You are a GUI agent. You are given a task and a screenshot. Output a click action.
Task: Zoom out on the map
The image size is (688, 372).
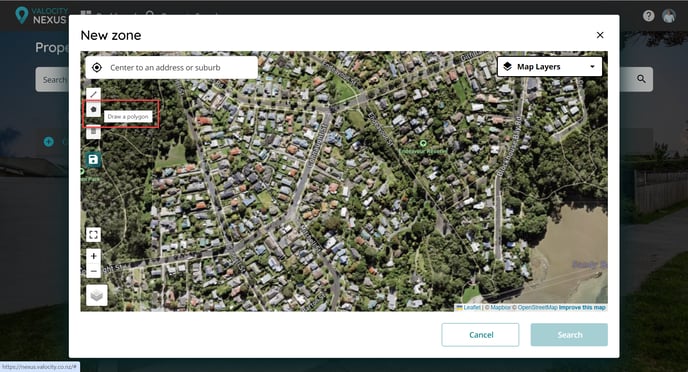pos(93,271)
